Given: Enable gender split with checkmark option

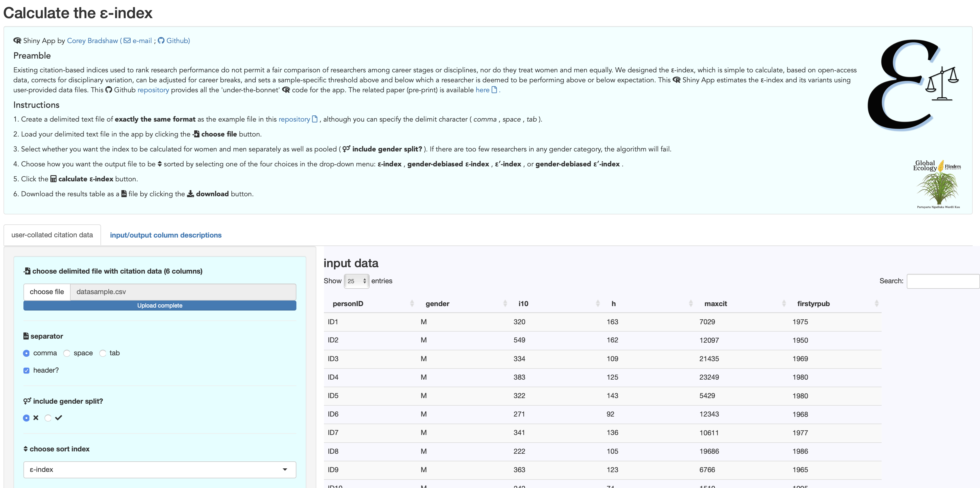Looking at the screenshot, I should (48, 418).
